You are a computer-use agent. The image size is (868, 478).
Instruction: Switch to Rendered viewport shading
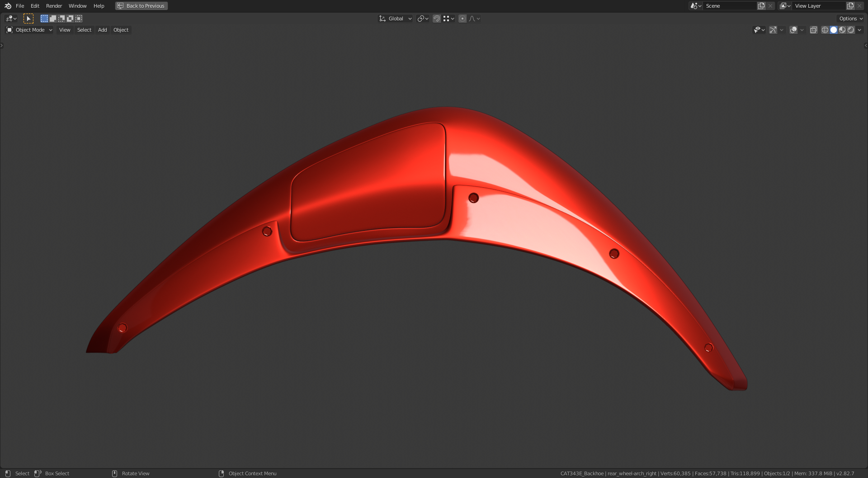851,30
